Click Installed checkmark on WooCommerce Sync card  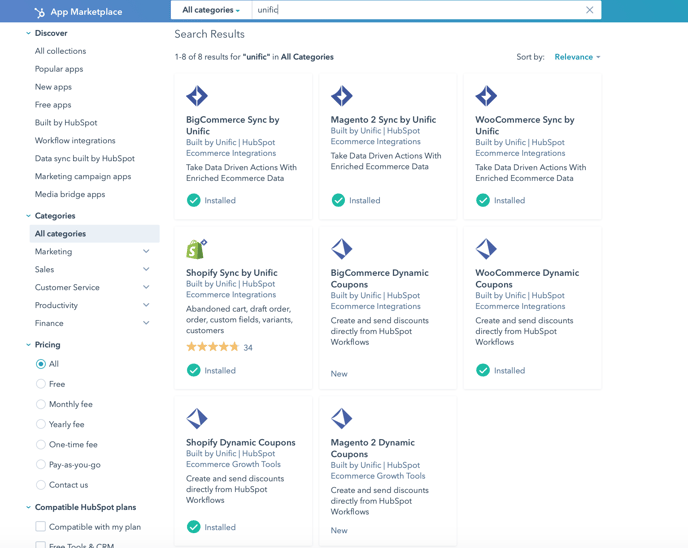pos(483,200)
